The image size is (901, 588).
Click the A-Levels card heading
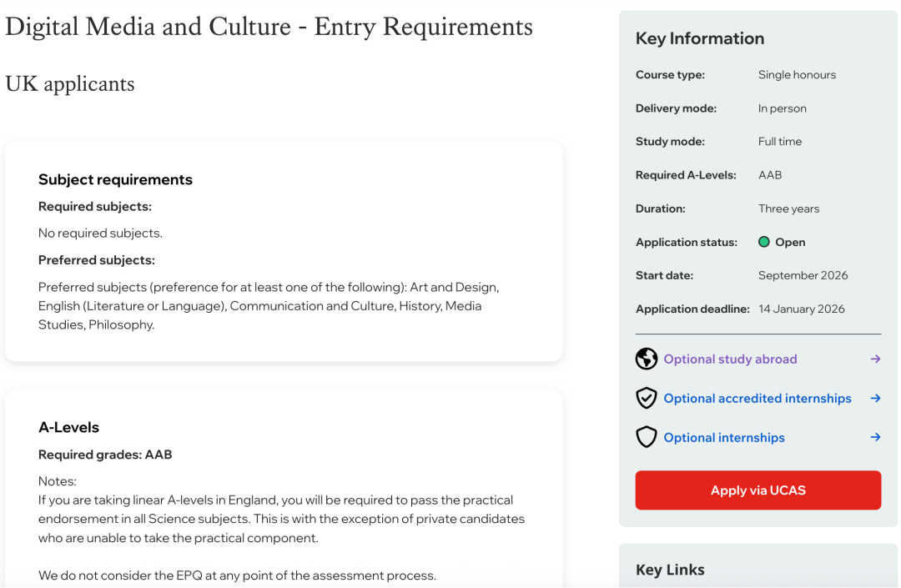pos(68,427)
